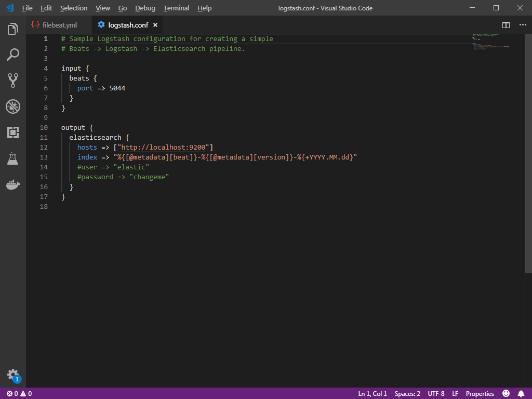Open the Edit menu

point(46,8)
